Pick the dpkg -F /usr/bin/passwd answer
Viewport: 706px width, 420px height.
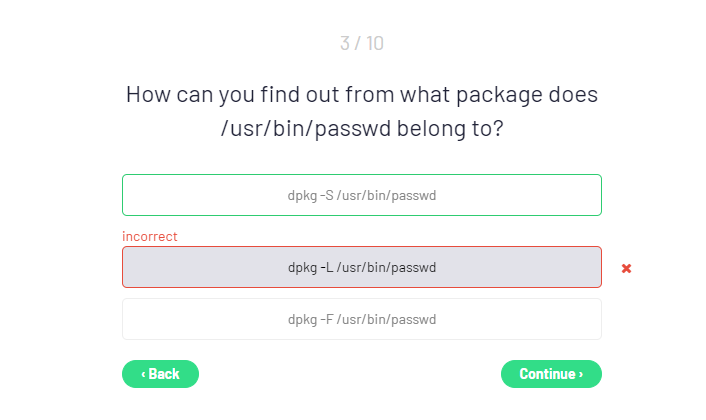[x=361, y=319]
